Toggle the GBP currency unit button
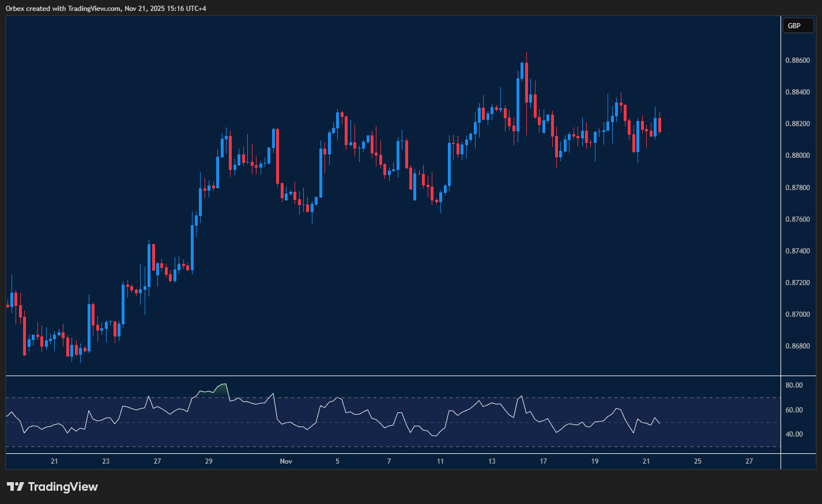Viewport: 822px width, 504px height. coord(798,25)
